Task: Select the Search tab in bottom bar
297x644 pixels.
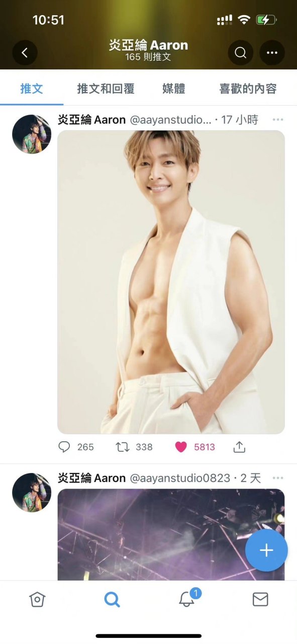Action: coord(112,599)
